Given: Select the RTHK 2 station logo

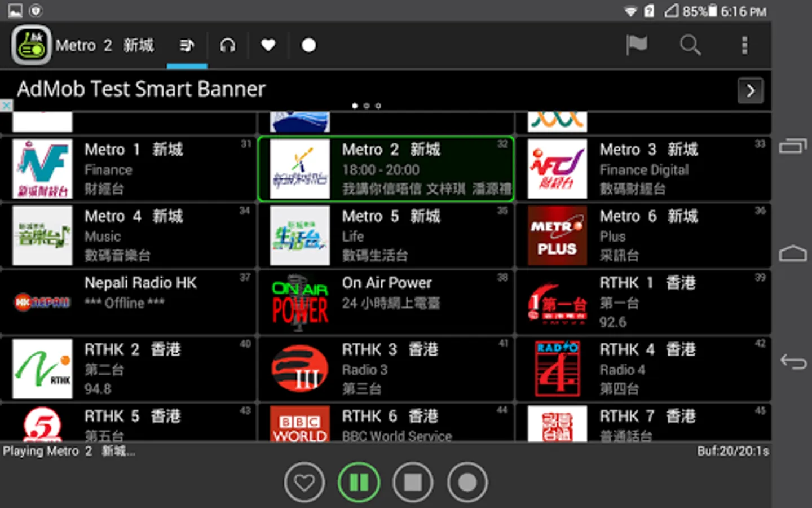Looking at the screenshot, I should click(43, 369).
